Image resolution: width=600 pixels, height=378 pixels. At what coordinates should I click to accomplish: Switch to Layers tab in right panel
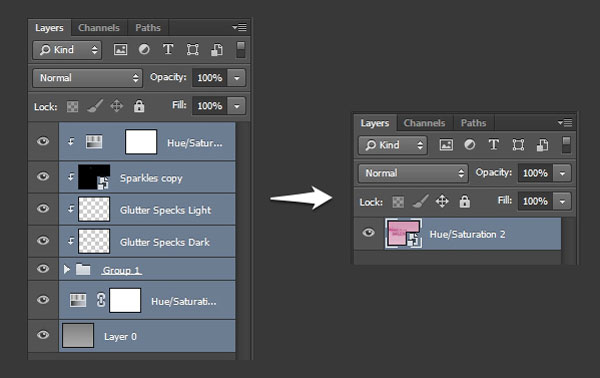click(375, 123)
